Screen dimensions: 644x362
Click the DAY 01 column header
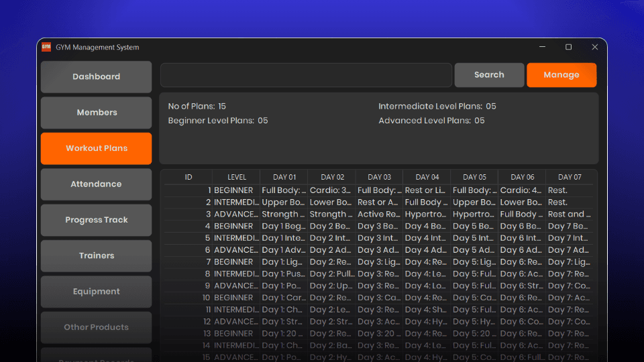pyautogui.click(x=284, y=177)
